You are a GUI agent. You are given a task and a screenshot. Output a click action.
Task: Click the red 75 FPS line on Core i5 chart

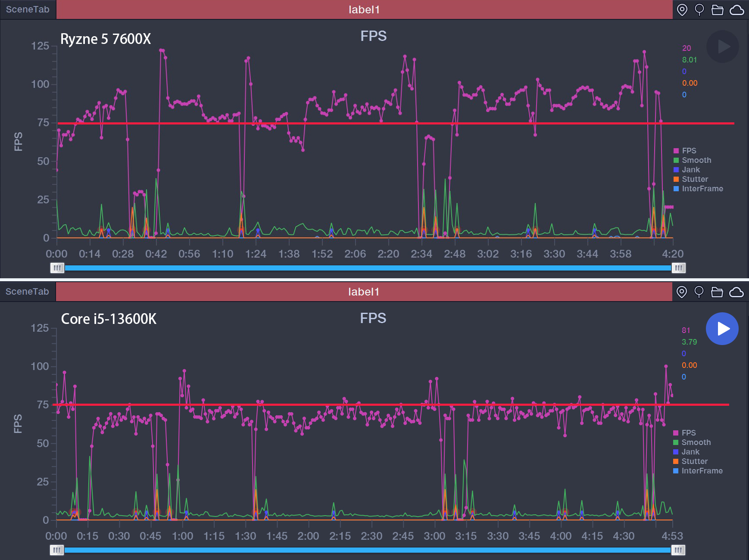click(391, 404)
